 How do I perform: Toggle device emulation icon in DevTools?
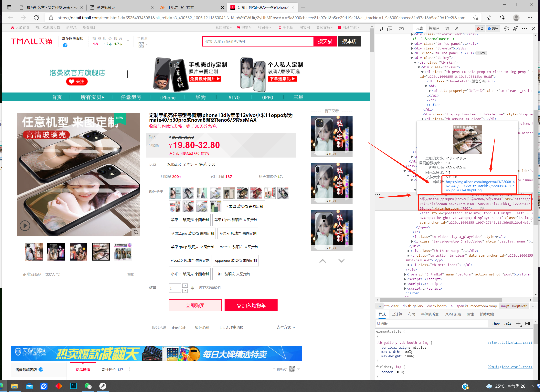click(390, 29)
